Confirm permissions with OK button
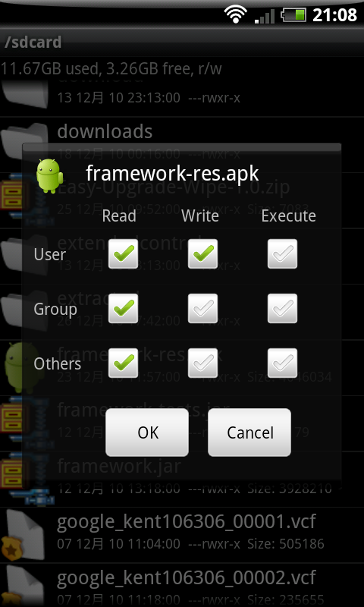364x607 pixels. [147, 432]
